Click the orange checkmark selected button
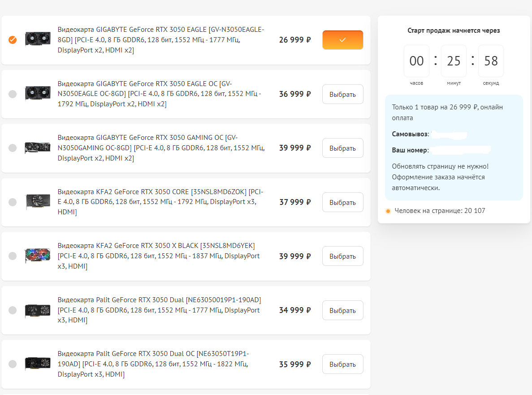 (343, 40)
